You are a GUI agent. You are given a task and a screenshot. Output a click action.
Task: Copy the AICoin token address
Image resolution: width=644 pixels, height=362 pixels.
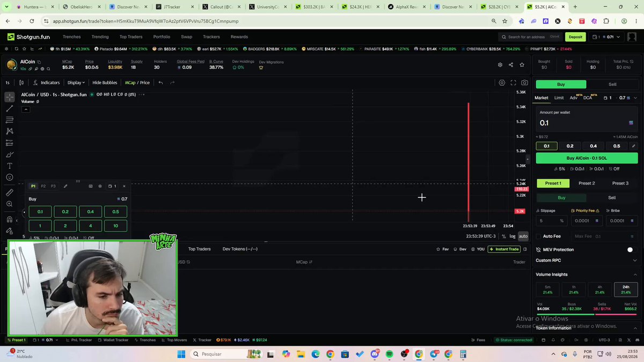(x=40, y=62)
